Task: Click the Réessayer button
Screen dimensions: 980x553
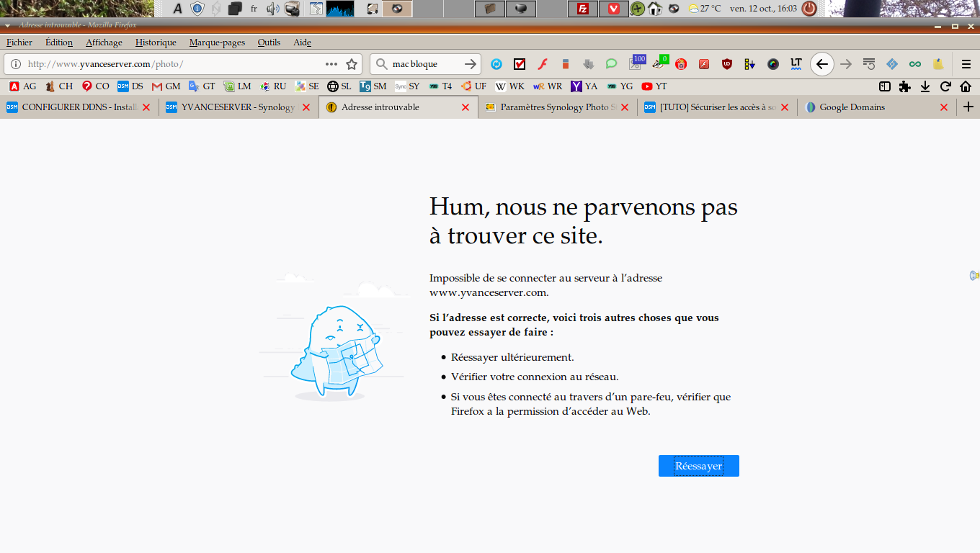Action: click(698, 466)
